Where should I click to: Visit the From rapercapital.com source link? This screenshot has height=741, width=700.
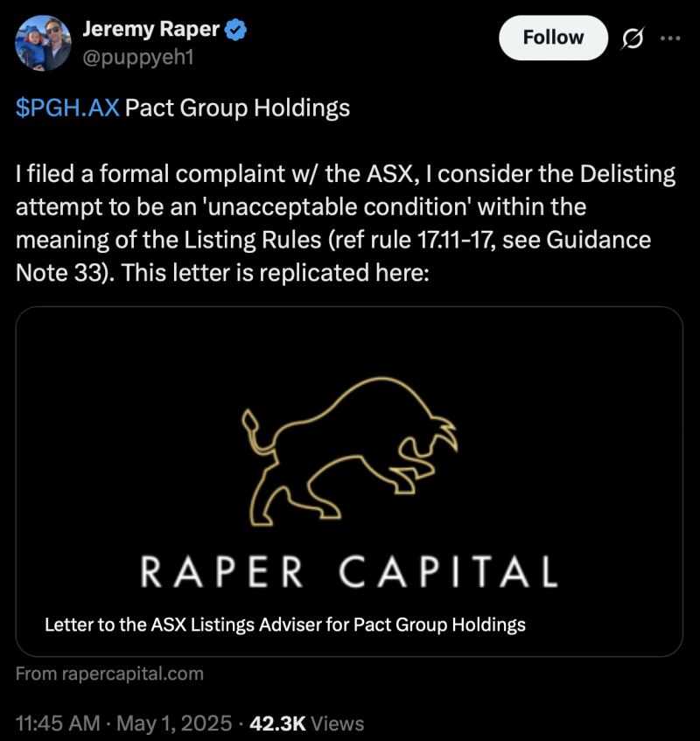tap(109, 674)
